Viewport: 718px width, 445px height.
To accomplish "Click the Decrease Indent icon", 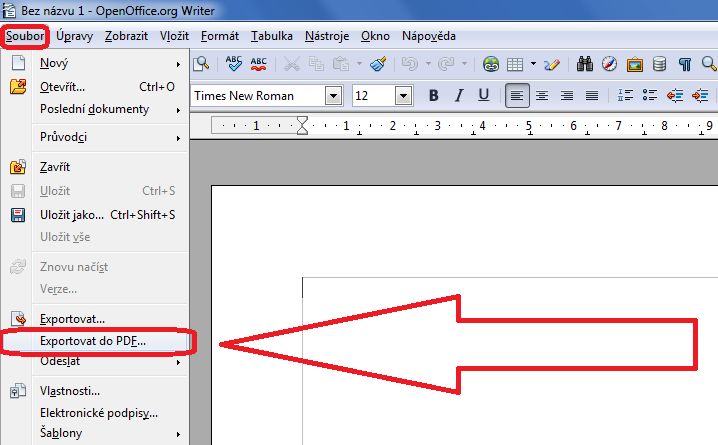I will click(675, 96).
